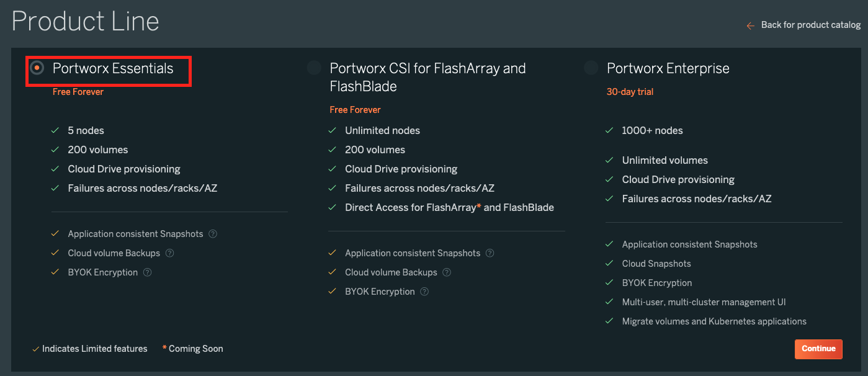Click Failures across nodes/racks/AZ under Enterprise
The image size is (868, 376).
coord(697,199)
